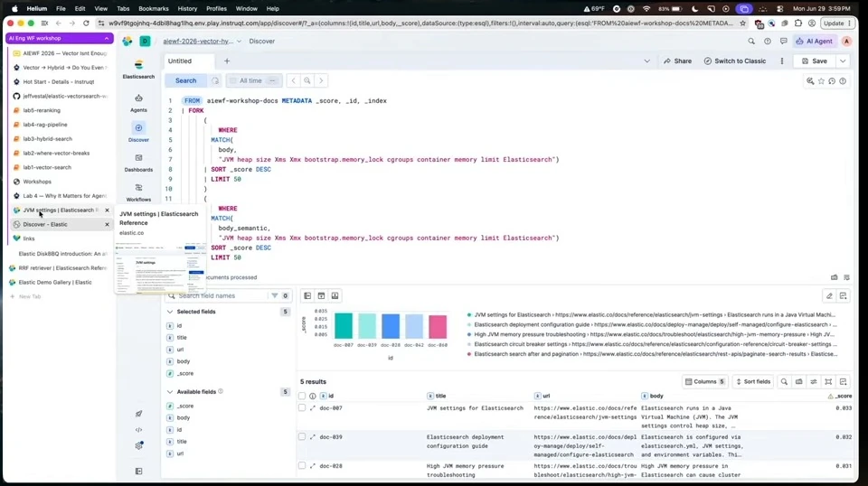
Task: Open the Discover breadcrumb link
Action: 262,41
